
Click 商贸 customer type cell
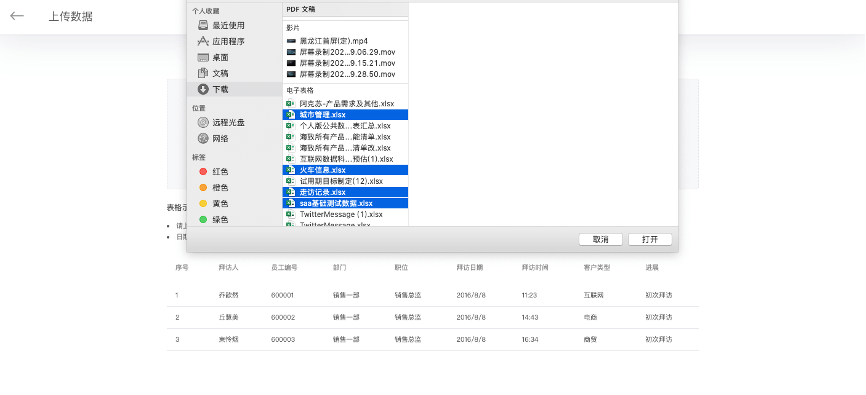590,339
